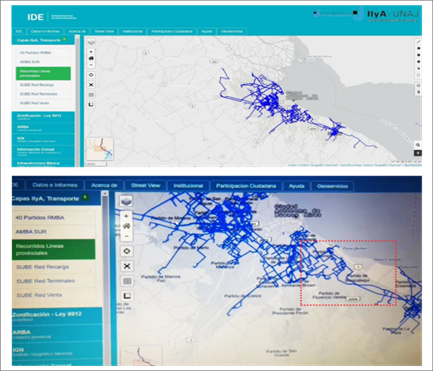
Task: Select the draw polyline pencil tool on the upper map
Action: (418, 42)
